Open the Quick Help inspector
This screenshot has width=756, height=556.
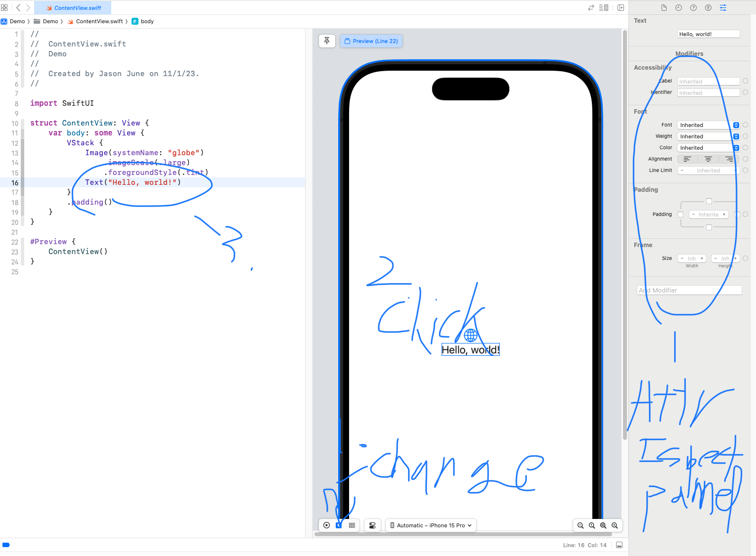pos(693,7)
